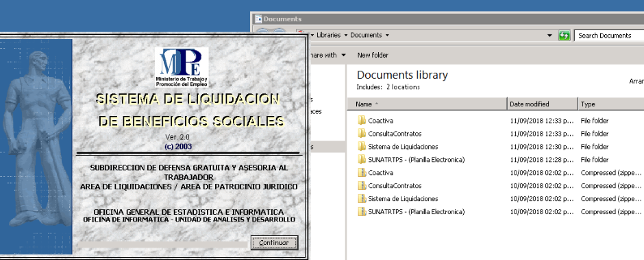Select 'Sistema de Liquidaciones' File folder name

point(403,146)
